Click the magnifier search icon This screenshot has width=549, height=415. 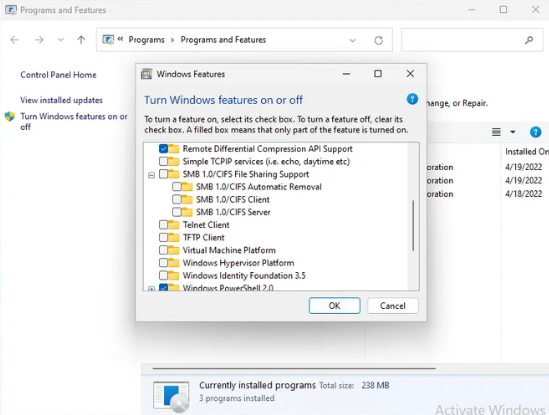[529, 40]
